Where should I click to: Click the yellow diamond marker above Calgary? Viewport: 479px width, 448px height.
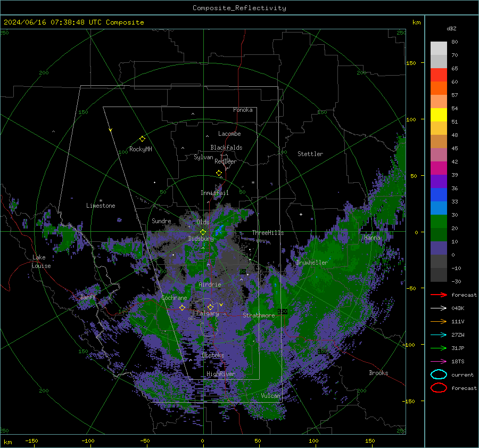[x=210, y=307]
